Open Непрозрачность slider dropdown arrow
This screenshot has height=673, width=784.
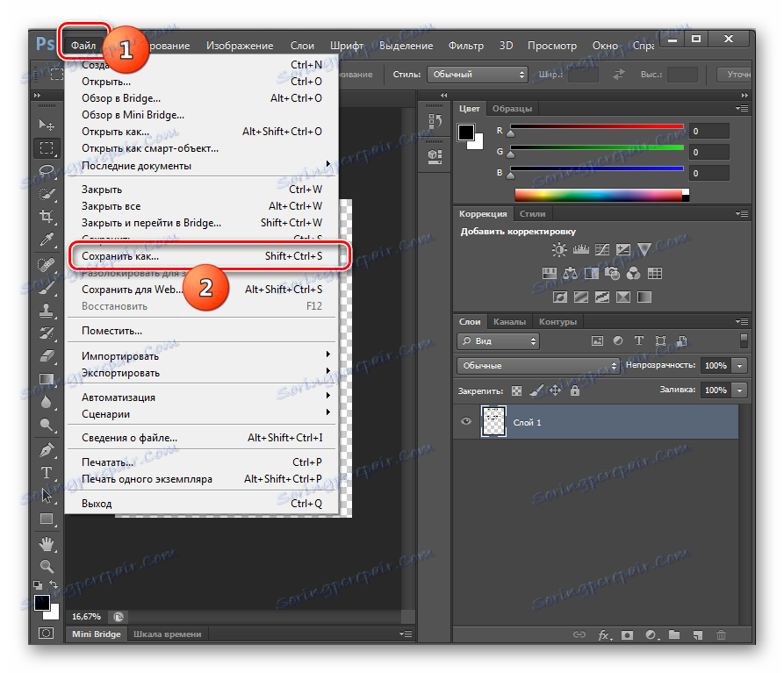pos(739,366)
